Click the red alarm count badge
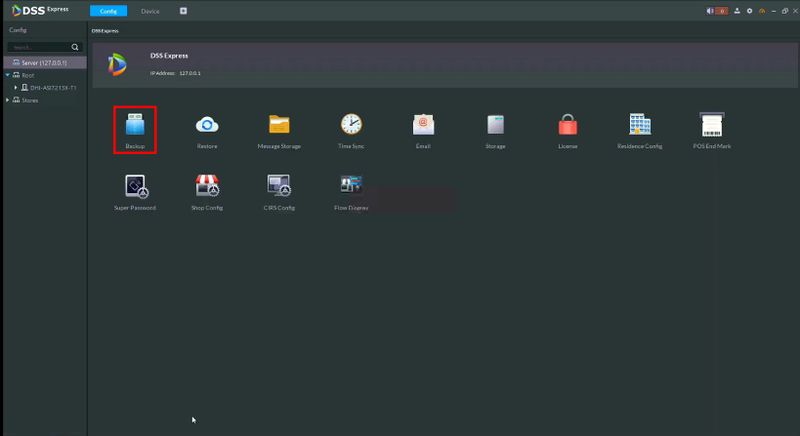This screenshot has height=436, width=800. coord(721,11)
